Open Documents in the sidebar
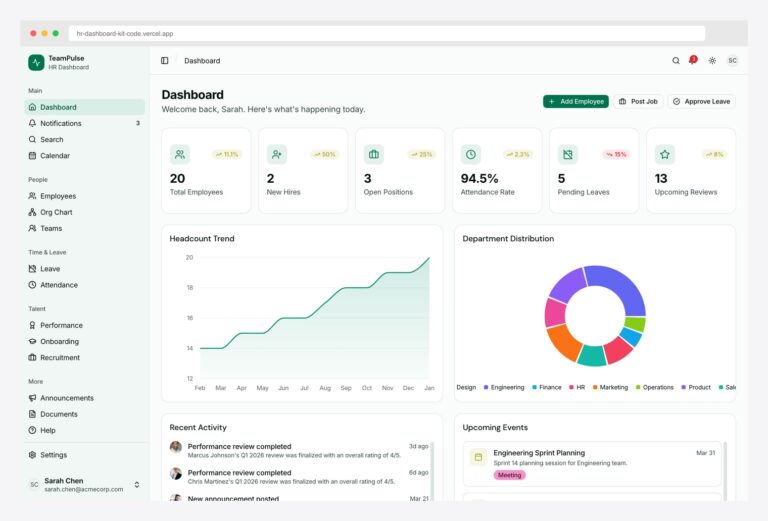 84,414
